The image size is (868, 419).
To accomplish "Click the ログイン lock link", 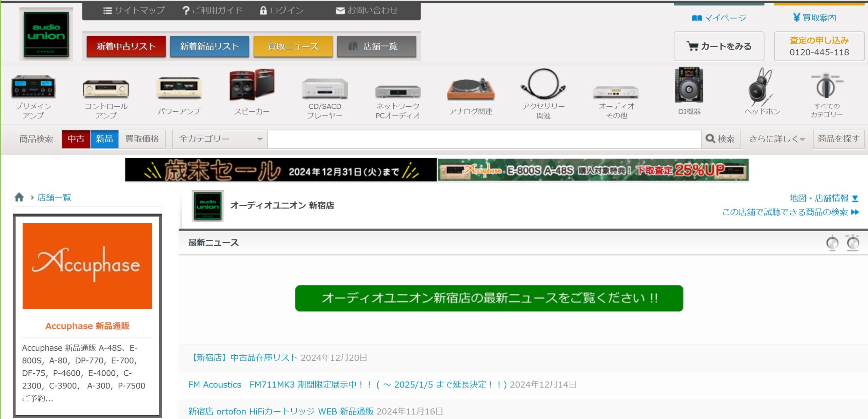I will pos(281,11).
